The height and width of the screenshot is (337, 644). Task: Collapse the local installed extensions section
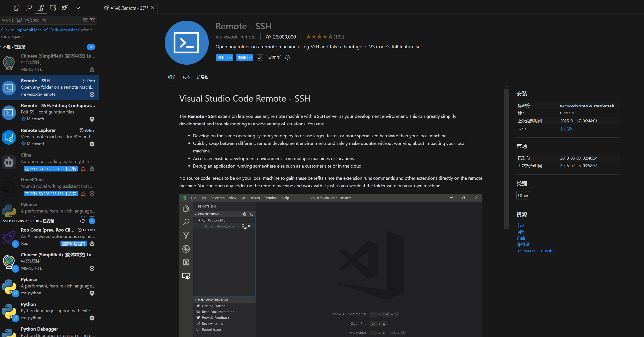14,47
